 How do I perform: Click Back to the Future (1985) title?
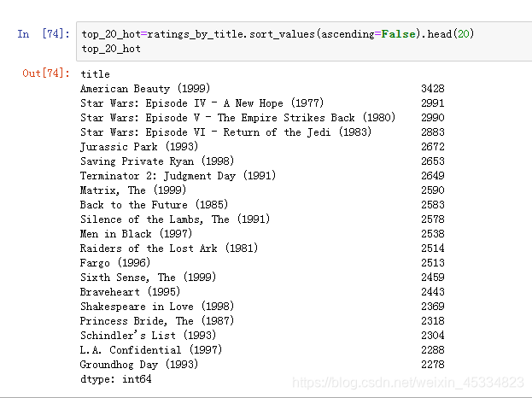pos(154,205)
